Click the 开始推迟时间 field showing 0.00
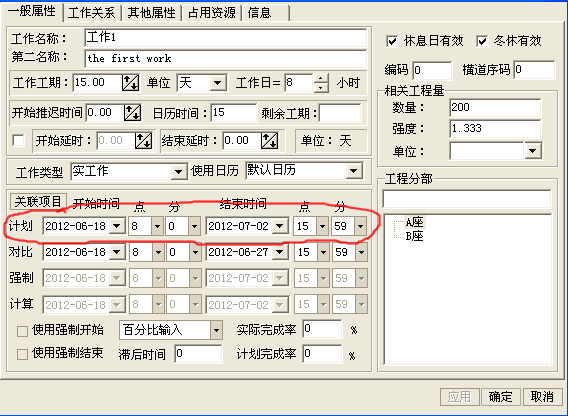 coord(105,113)
